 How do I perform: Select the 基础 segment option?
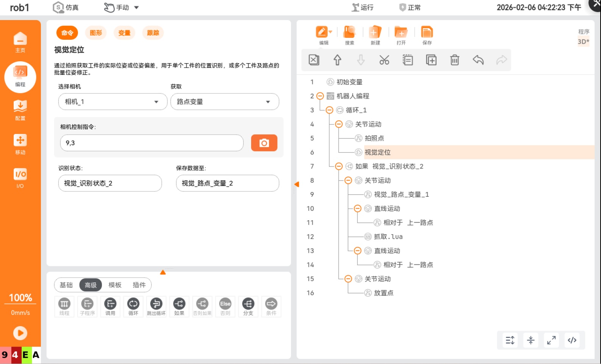66,285
